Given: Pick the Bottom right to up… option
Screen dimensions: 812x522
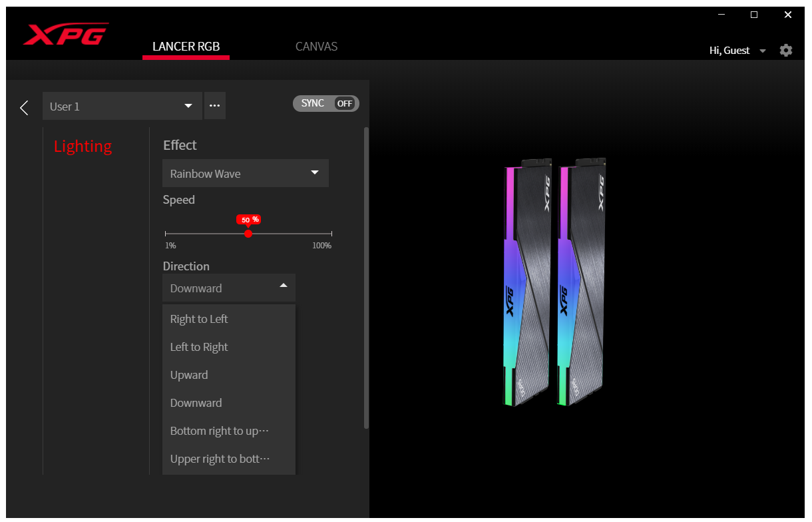Looking at the screenshot, I should tap(229, 431).
